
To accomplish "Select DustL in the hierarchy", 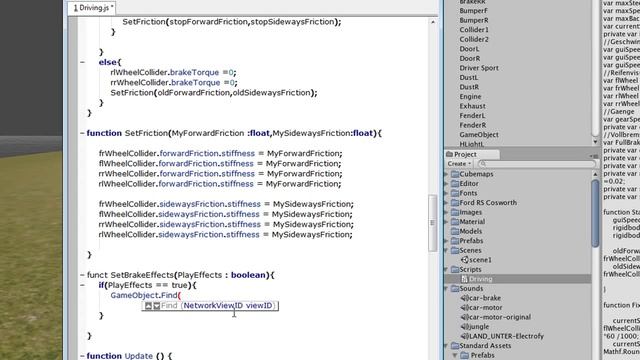I will pyautogui.click(x=469, y=78).
